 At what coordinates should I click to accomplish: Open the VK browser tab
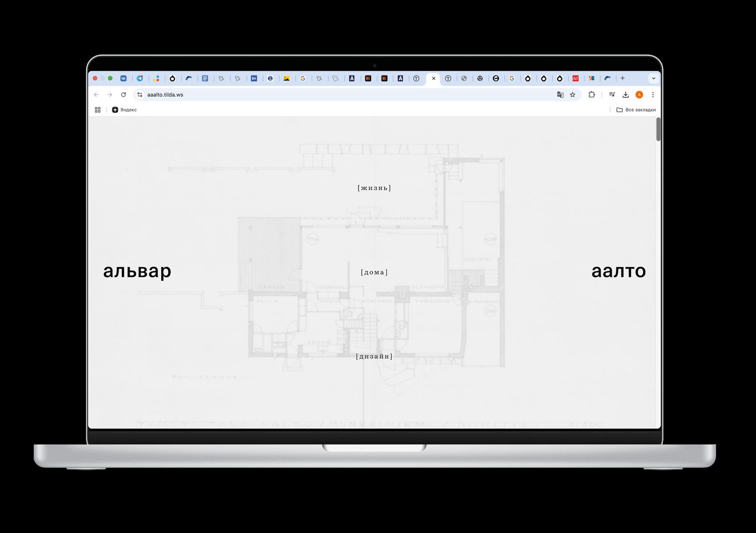tap(123, 78)
